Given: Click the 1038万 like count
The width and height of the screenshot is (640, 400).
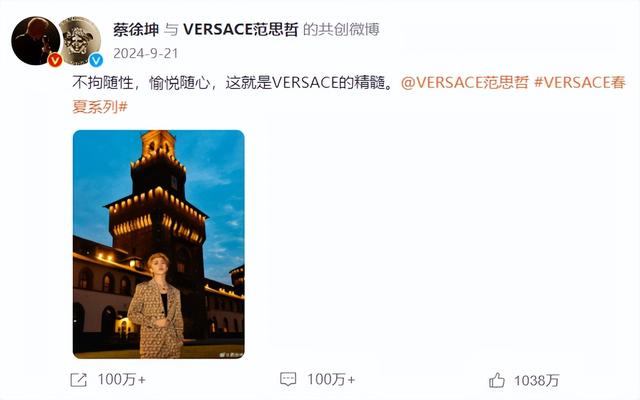Looking at the screenshot, I should (x=536, y=381).
